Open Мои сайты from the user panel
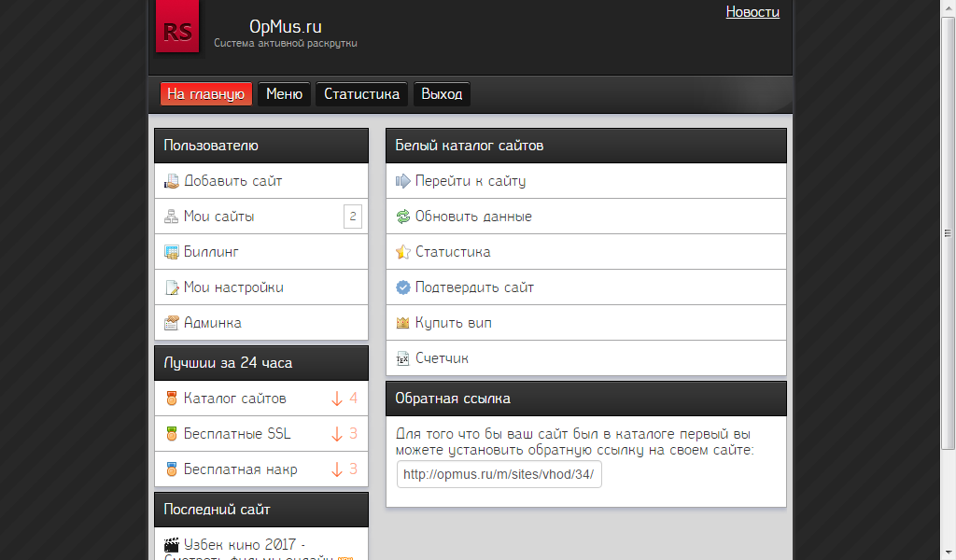This screenshot has width=956, height=560. 219,217
